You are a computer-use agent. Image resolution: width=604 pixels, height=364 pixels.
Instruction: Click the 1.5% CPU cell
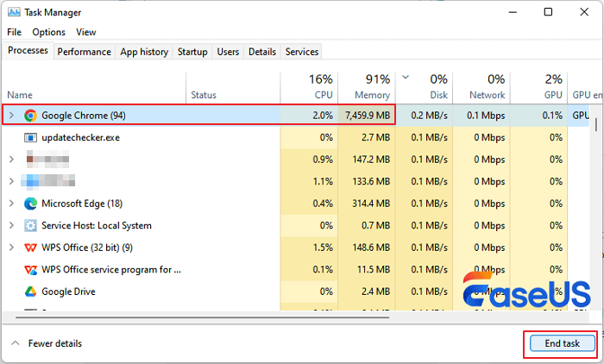323,248
